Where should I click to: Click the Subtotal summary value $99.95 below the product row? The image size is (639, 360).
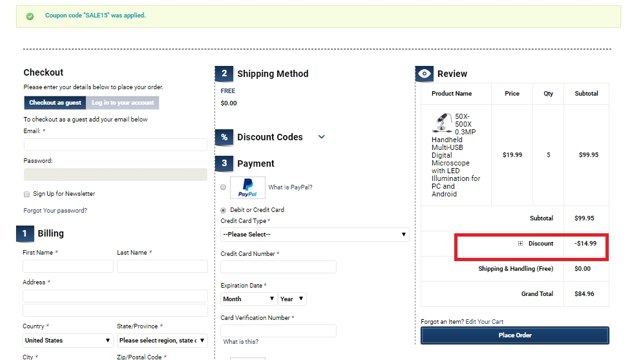click(x=584, y=219)
